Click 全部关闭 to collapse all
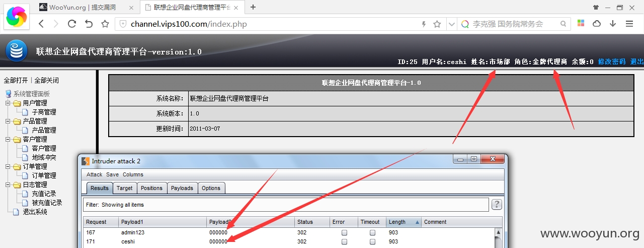The height and width of the screenshot is (248, 644). (46, 80)
